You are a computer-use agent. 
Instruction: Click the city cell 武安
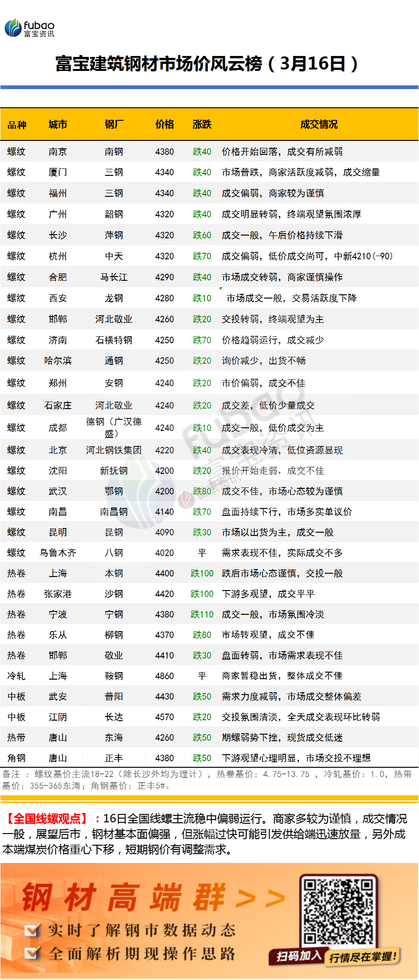click(58, 696)
